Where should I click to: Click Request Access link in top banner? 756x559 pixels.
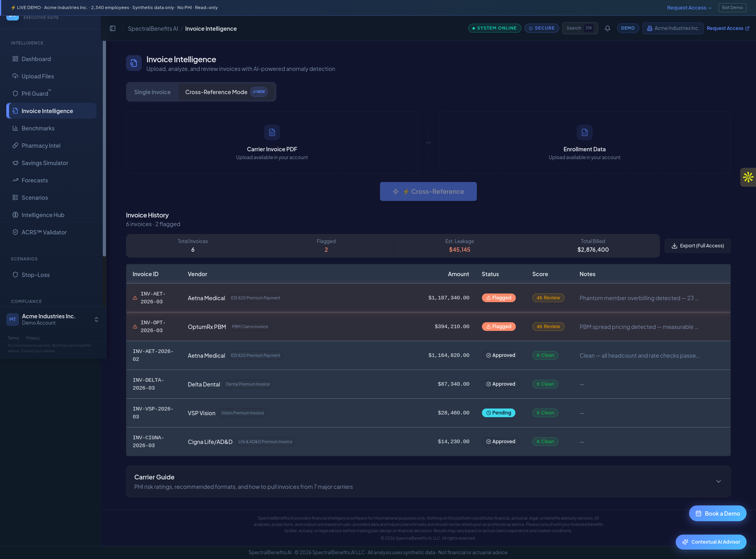[x=689, y=7]
